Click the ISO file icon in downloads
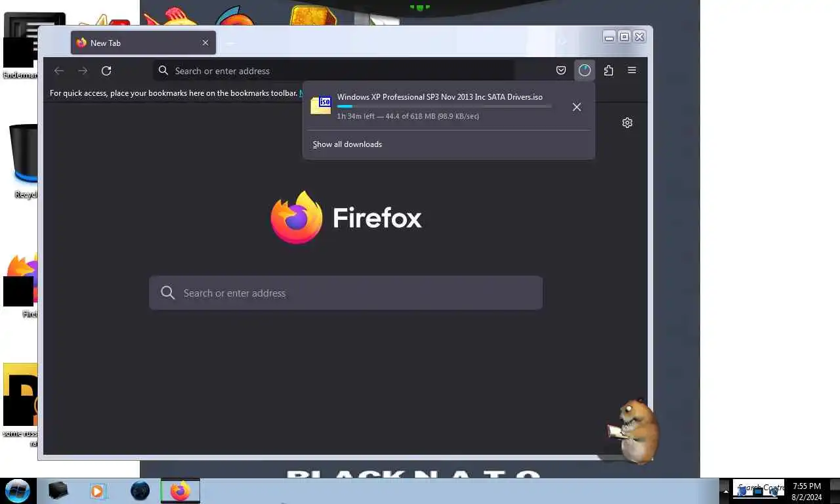The width and height of the screenshot is (840, 504). point(321,106)
